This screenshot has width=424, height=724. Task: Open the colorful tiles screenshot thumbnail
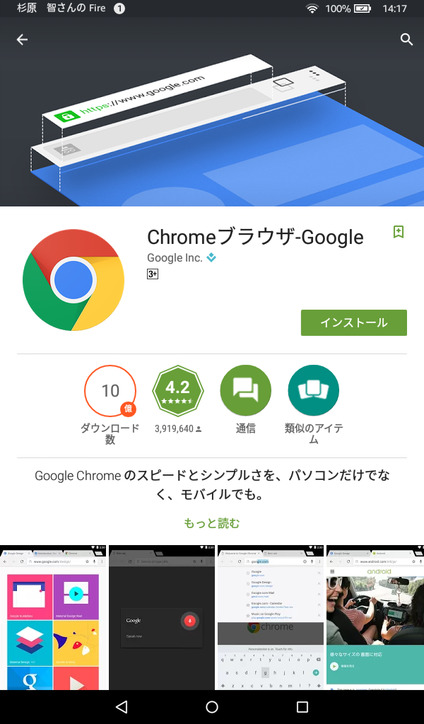tap(53, 617)
